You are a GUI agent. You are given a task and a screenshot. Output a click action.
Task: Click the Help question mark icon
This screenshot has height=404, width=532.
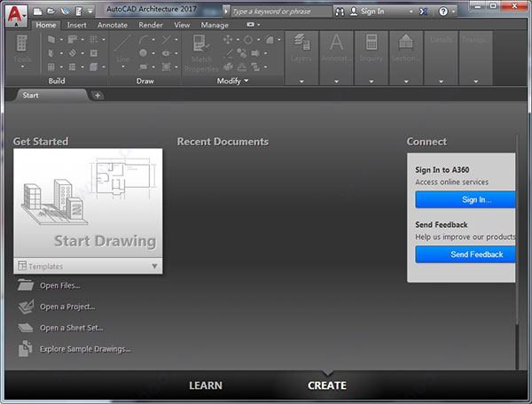coord(443,12)
